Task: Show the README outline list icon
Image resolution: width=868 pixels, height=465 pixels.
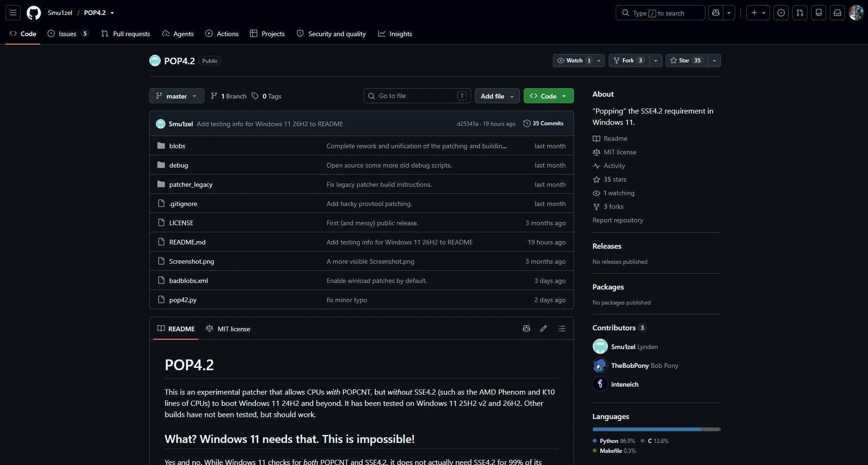Action: pyautogui.click(x=562, y=328)
